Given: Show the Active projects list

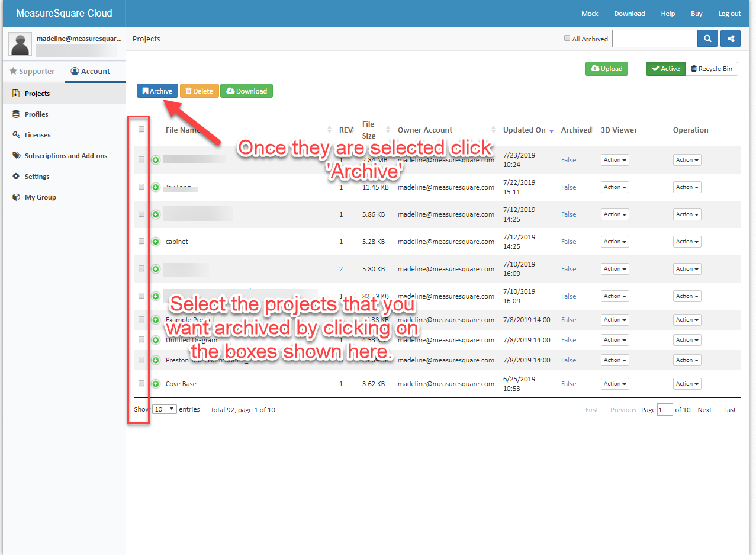Looking at the screenshot, I should pyautogui.click(x=665, y=69).
